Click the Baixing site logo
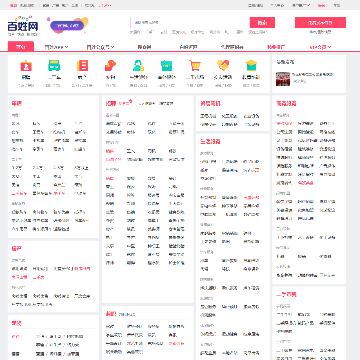 (x=23, y=26)
